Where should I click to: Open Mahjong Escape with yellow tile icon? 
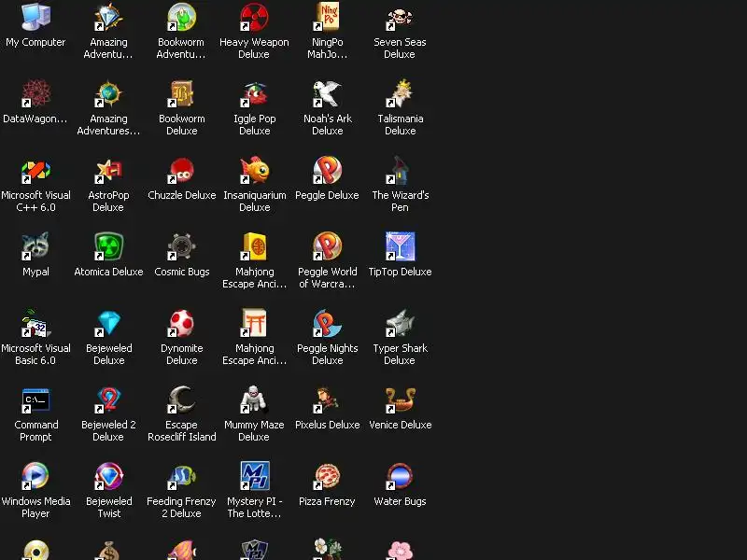point(254,246)
